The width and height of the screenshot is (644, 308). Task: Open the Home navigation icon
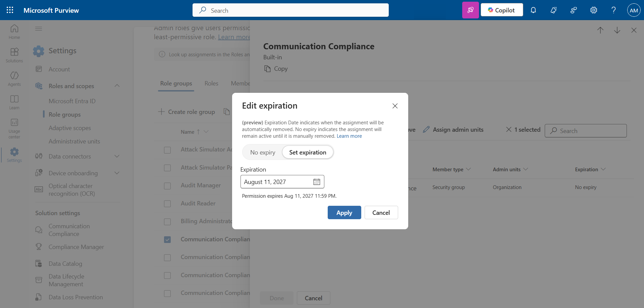point(14,32)
